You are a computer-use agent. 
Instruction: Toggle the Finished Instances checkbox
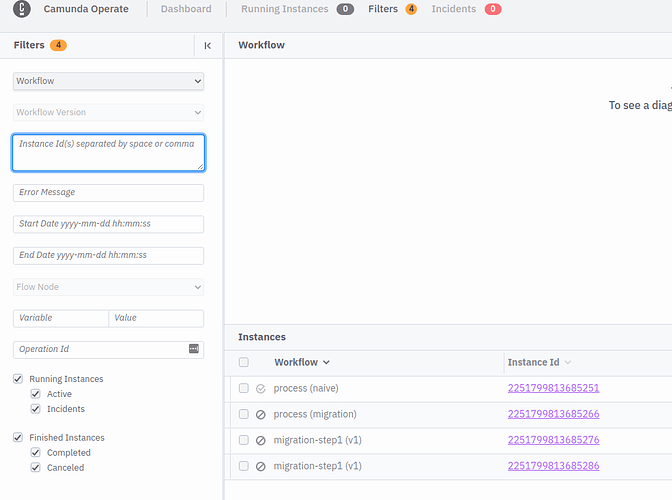18,437
